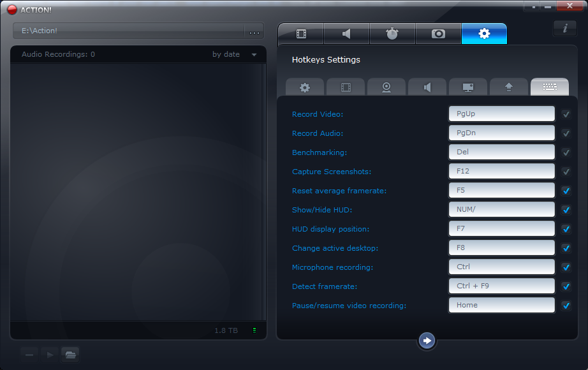Play the selected recording

pyautogui.click(x=49, y=354)
